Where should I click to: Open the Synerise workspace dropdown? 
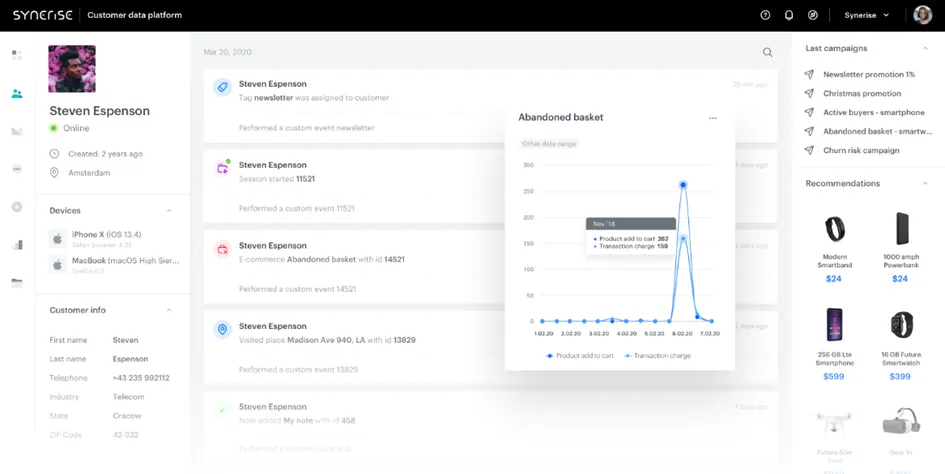(x=867, y=15)
